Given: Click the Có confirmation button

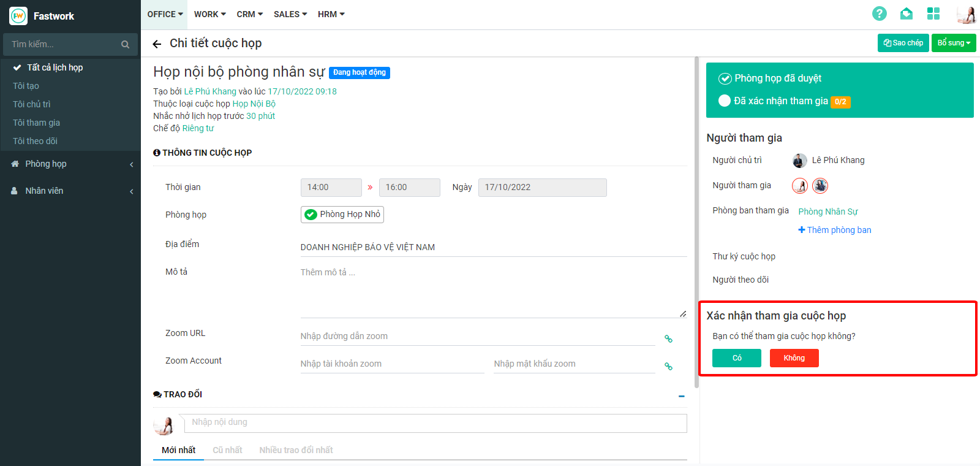Looking at the screenshot, I should pyautogui.click(x=736, y=358).
